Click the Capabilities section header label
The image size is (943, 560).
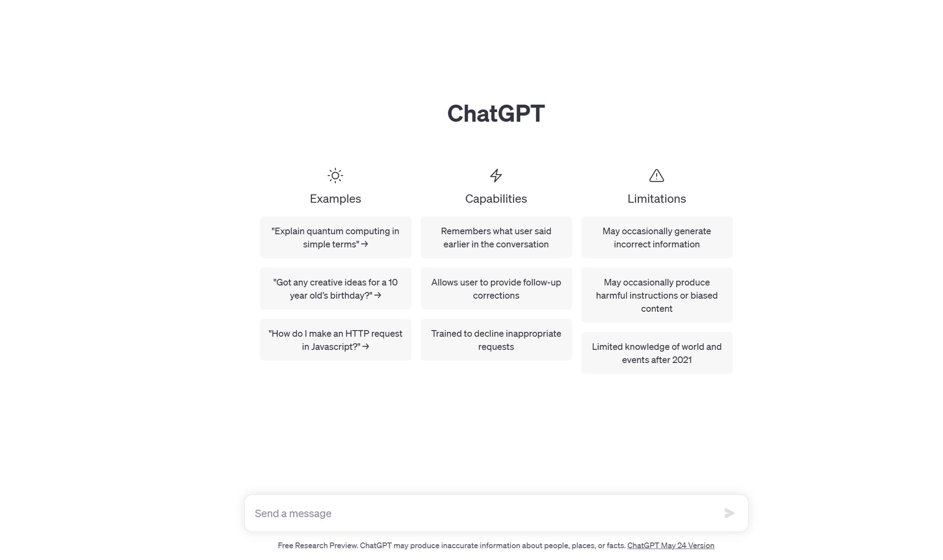pyautogui.click(x=496, y=199)
